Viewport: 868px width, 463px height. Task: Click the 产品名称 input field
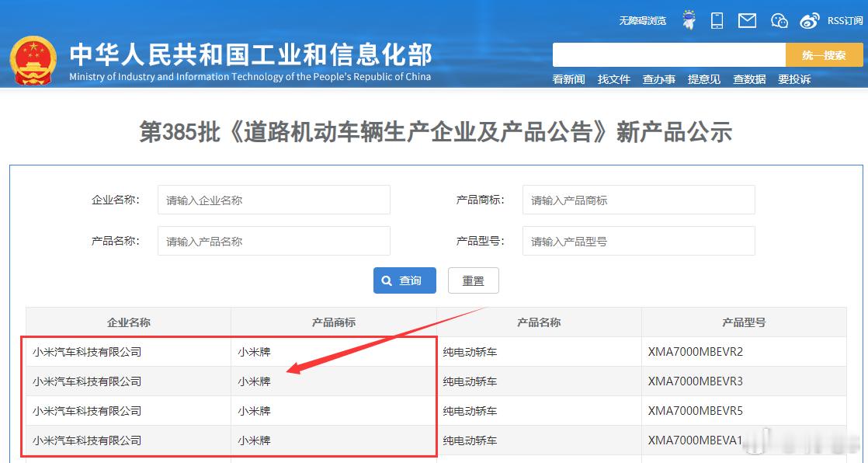(x=274, y=241)
